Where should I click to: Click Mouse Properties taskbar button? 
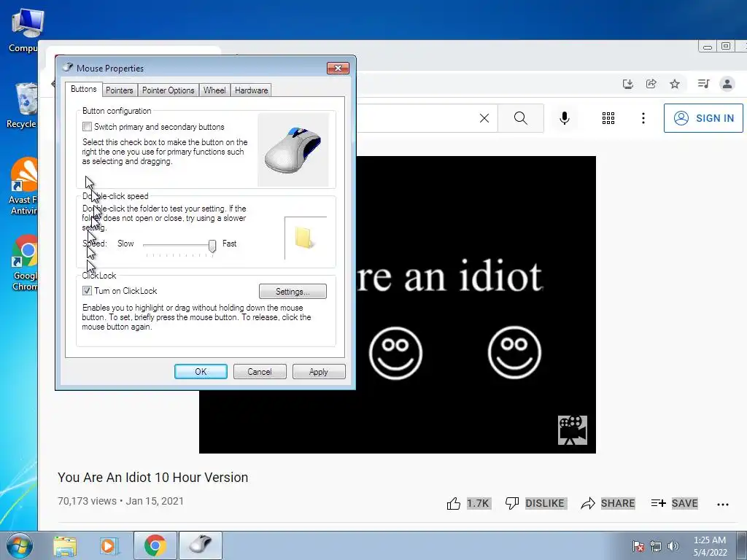pos(201,545)
